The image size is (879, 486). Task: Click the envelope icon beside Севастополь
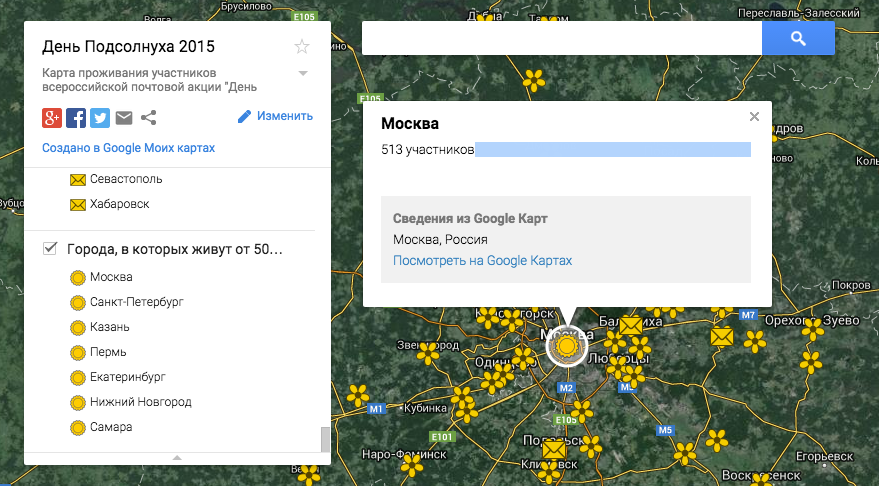[78, 179]
